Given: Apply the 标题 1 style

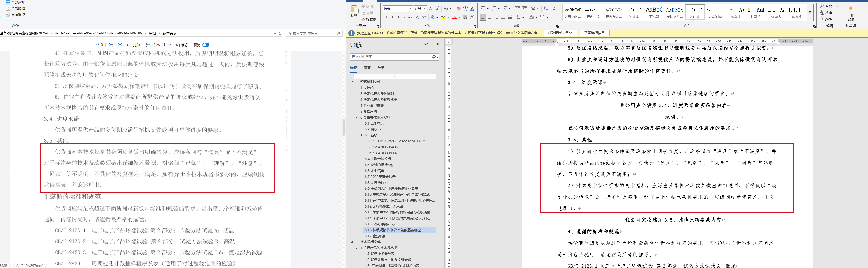Looking at the screenshot, I should point(735,12).
